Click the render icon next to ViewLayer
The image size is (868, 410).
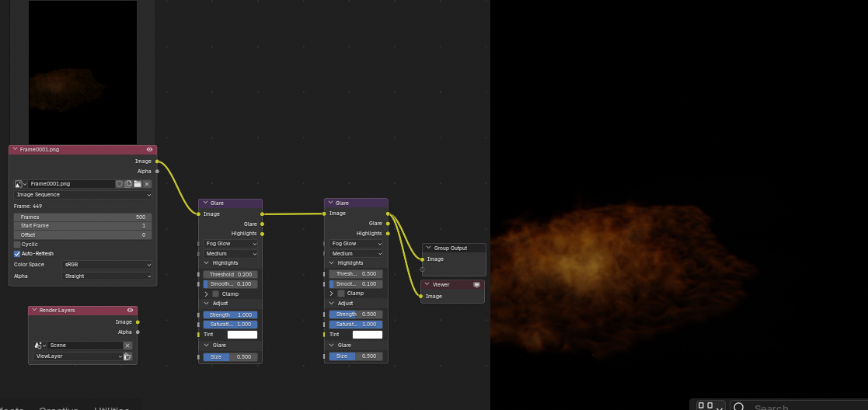[127, 356]
